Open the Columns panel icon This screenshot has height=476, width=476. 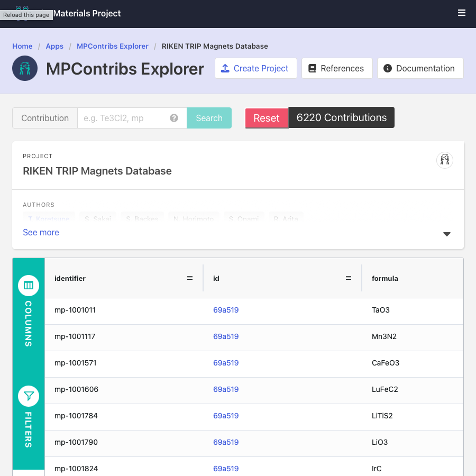(29, 286)
